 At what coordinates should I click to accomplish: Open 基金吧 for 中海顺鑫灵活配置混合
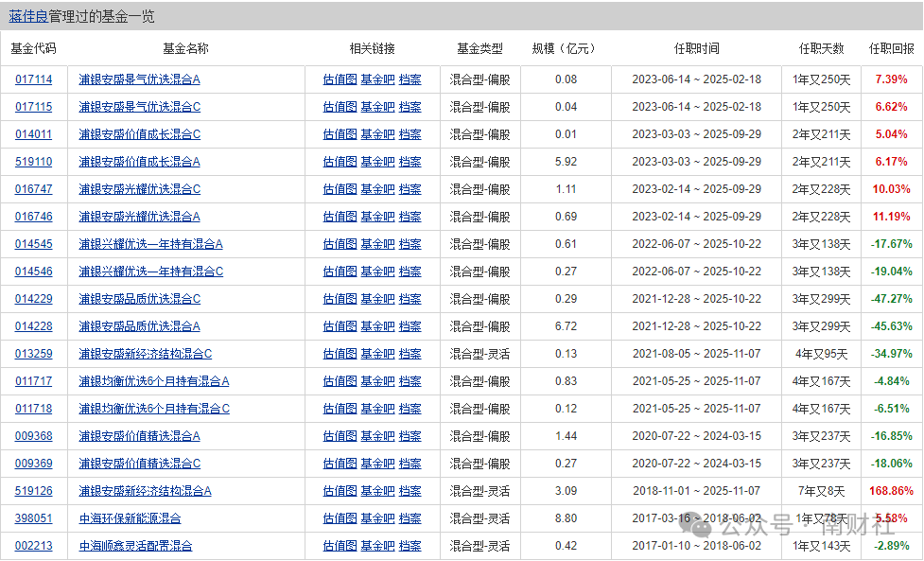pos(377,546)
